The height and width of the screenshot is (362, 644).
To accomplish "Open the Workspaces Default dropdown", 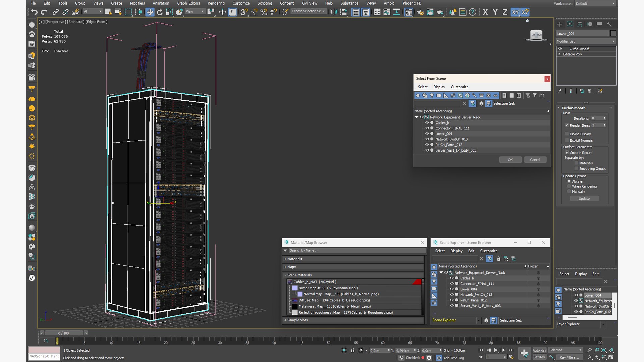I will click(595, 4).
